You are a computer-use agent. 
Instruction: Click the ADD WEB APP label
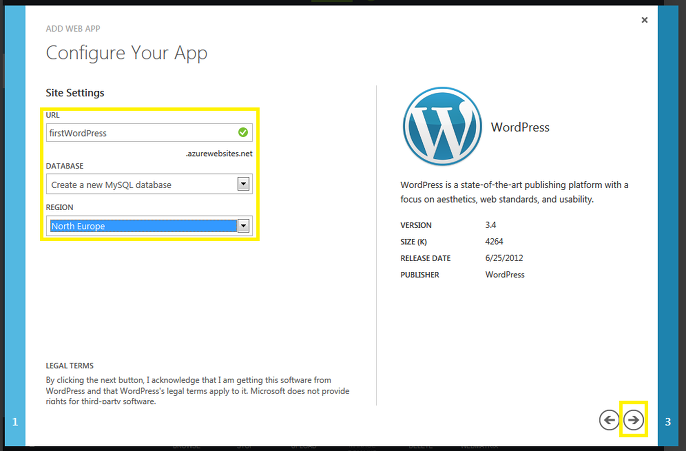click(73, 29)
